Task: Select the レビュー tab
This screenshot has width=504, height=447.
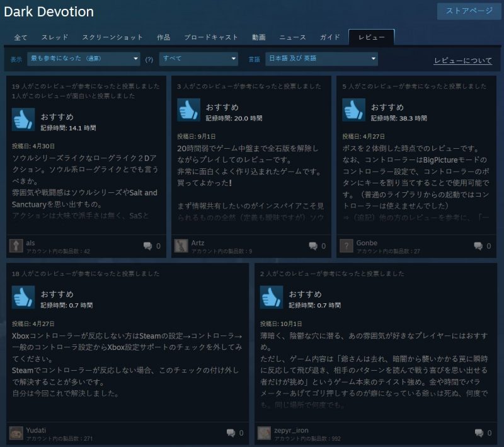Action: (x=372, y=37)
